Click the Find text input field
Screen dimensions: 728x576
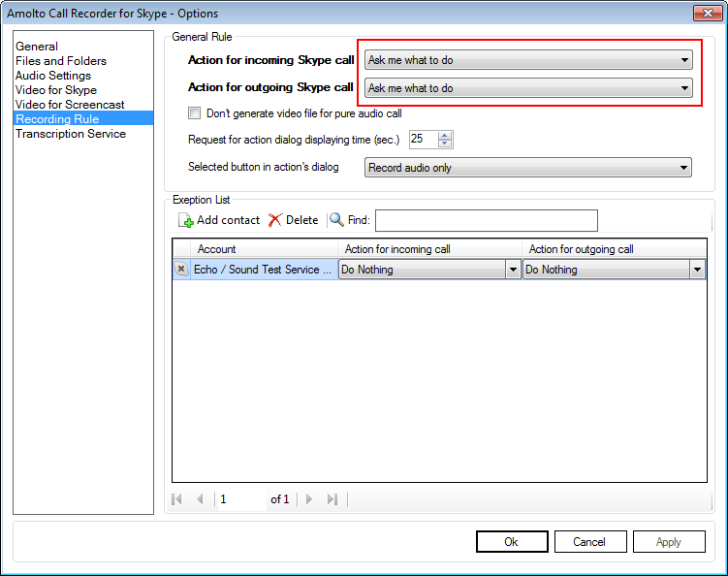coord(486,220)
